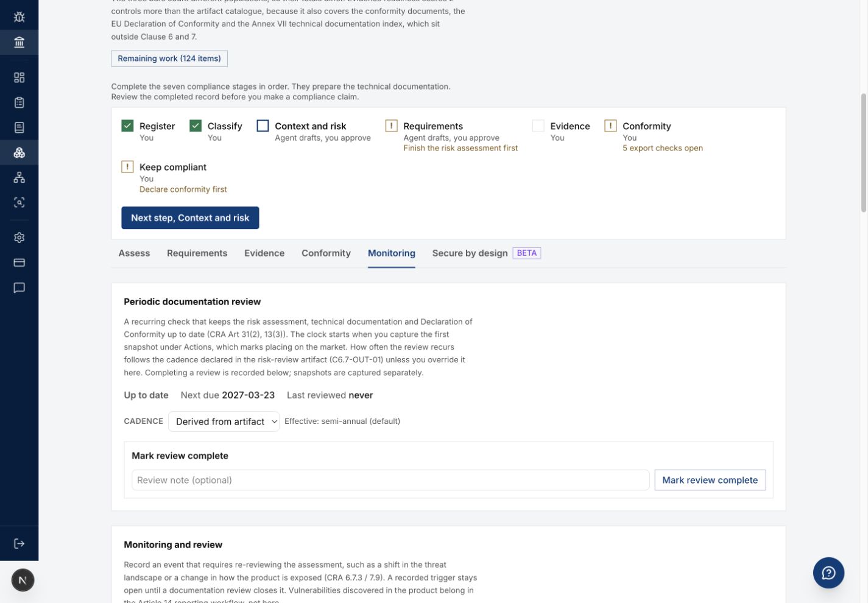
Task: Open the Cadence dropdown
Action: point(224,421)
